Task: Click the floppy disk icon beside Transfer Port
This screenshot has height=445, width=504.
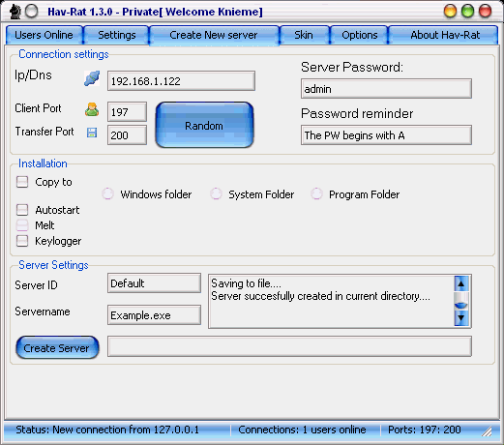Action: click(92, 133)
